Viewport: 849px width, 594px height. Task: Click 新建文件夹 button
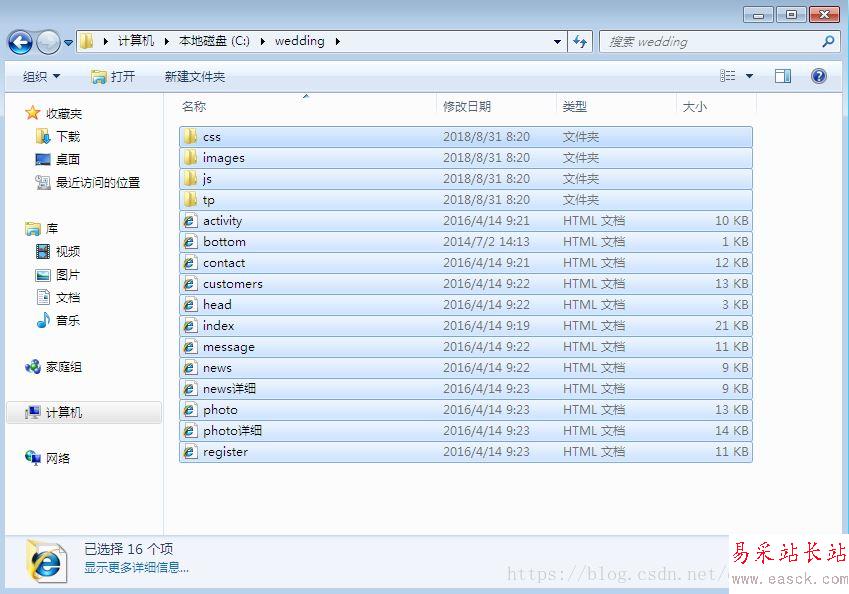tap(195, 76)
